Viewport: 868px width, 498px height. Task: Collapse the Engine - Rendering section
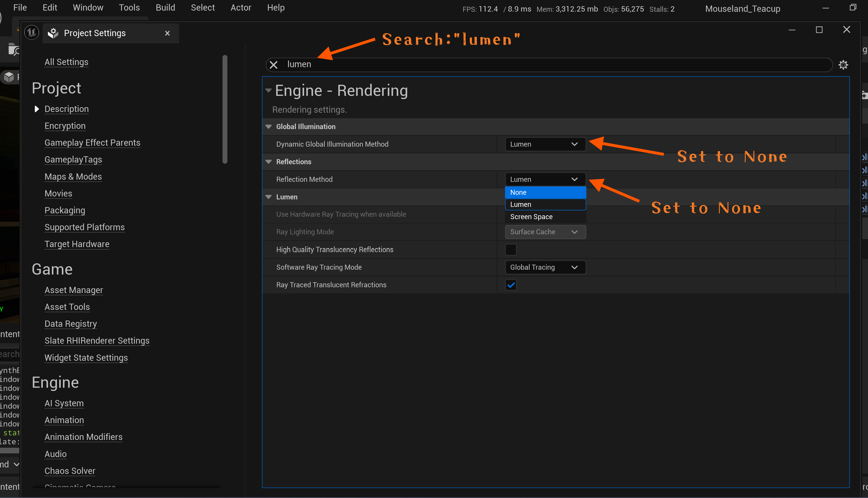pos(268,91)
